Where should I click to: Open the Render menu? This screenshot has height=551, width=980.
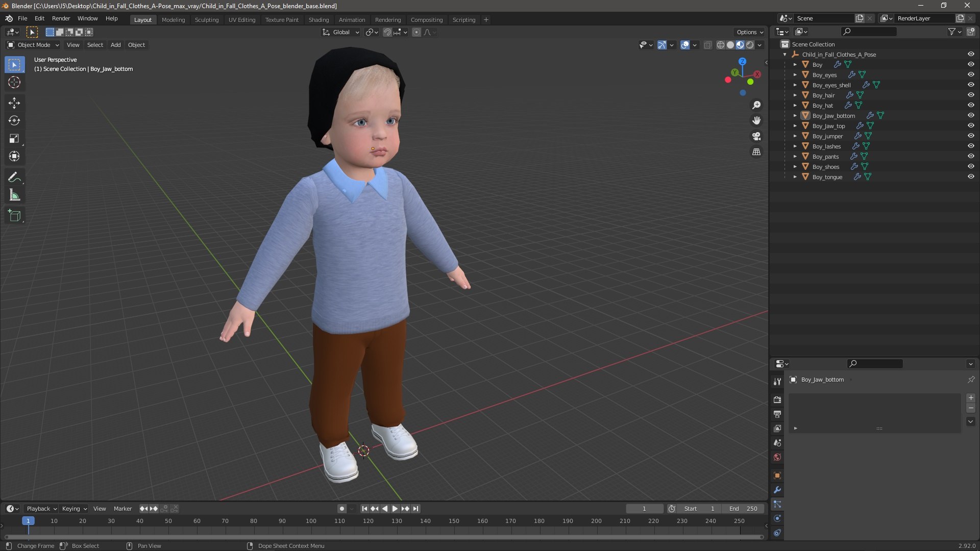(61, 18)
